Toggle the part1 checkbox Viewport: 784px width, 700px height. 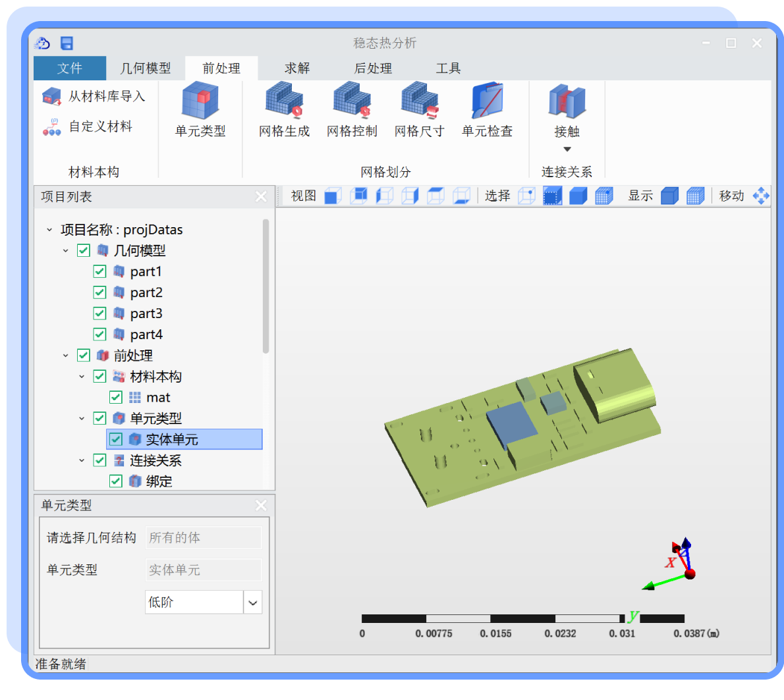pos(99,271)
